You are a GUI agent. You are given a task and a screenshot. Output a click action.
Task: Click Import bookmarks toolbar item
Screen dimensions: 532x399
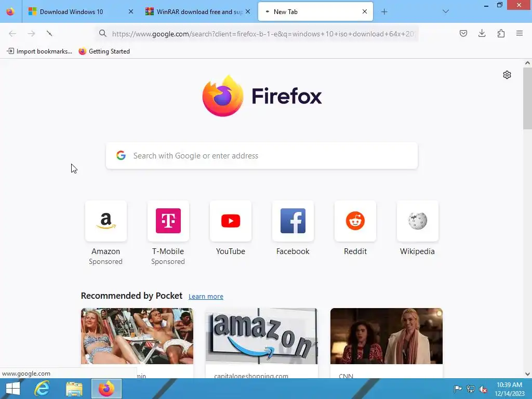pos(39,51)
